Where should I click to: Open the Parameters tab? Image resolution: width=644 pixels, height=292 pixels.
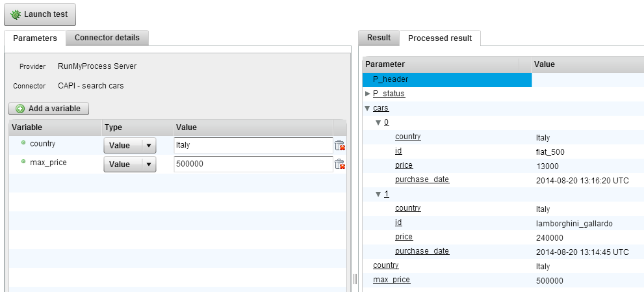click(x=35, y=38)
